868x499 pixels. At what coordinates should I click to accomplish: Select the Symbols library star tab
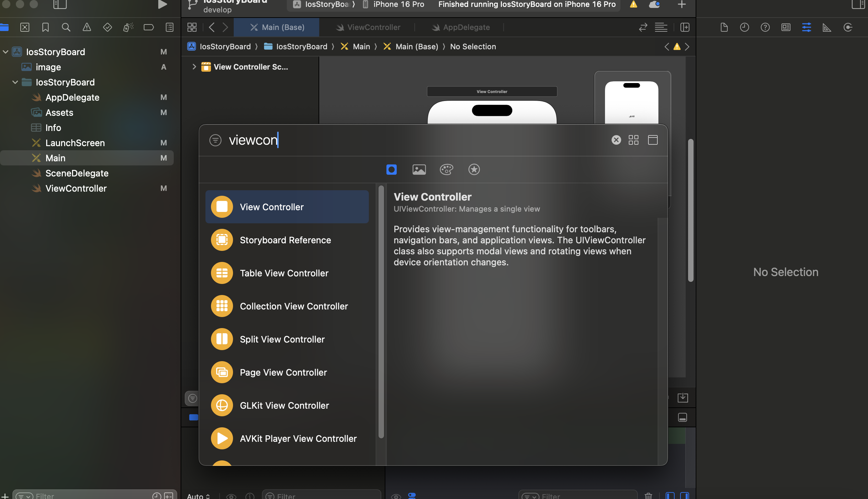(474, 170)
